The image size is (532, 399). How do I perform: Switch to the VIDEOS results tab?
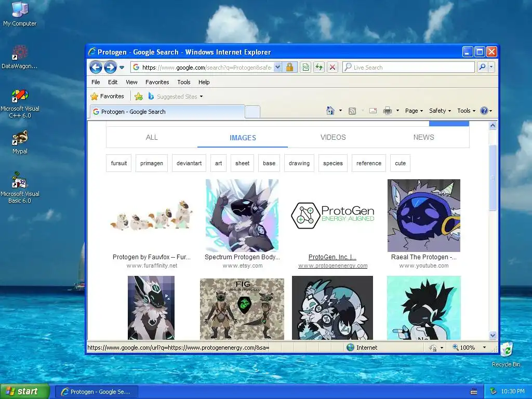click(x=333, y=137)
